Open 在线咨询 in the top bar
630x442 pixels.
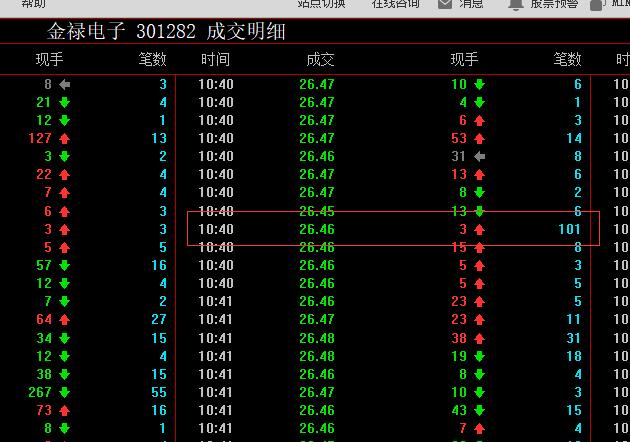click(396, 4)
